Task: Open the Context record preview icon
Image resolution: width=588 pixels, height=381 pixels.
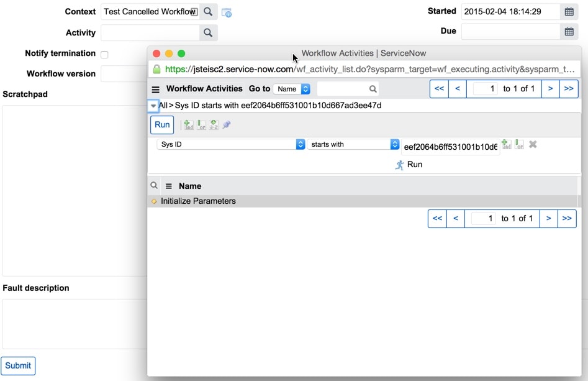Action: [x=227, y=12]
